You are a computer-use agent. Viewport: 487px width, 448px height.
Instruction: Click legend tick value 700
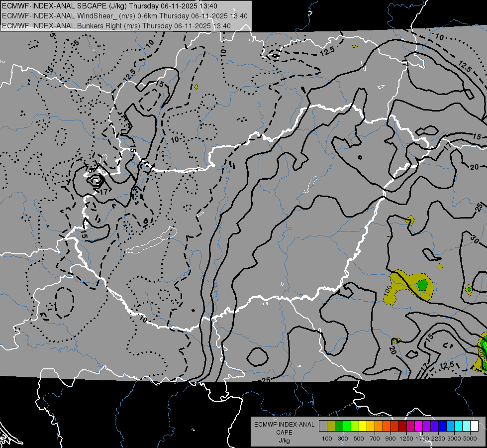click(x=375, y=439)
